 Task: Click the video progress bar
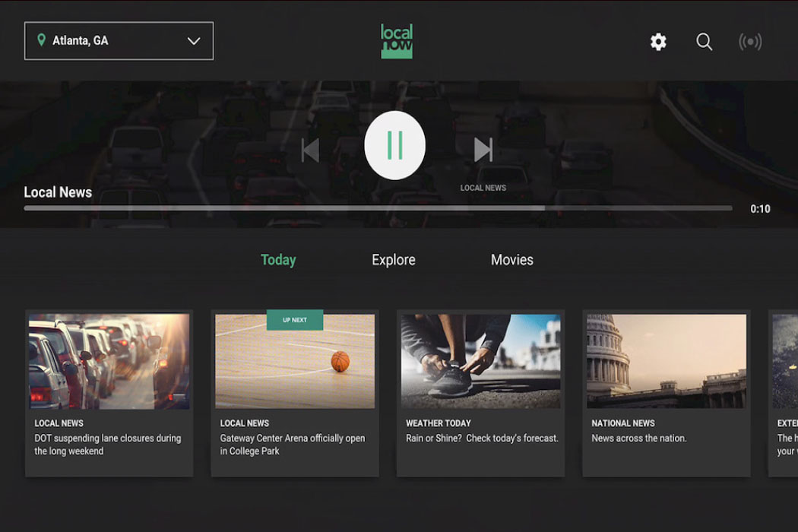pyautogui.click(x=378, y=208)
